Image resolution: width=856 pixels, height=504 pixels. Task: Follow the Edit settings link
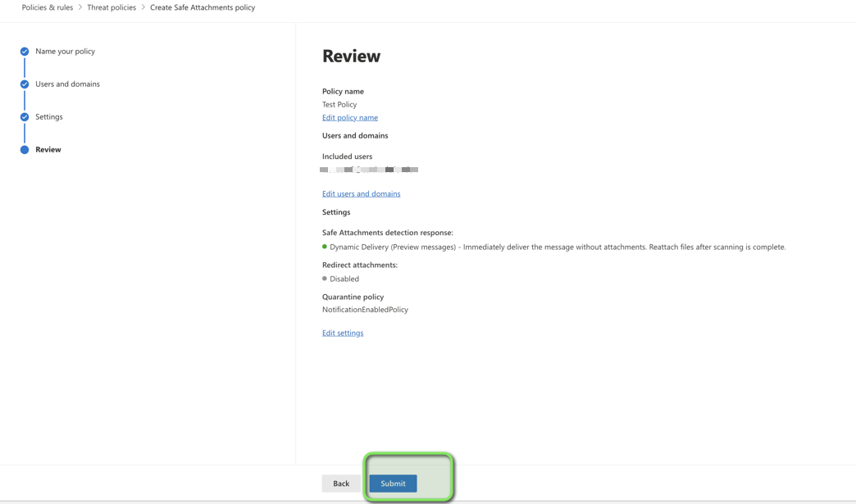click(343, 334)
